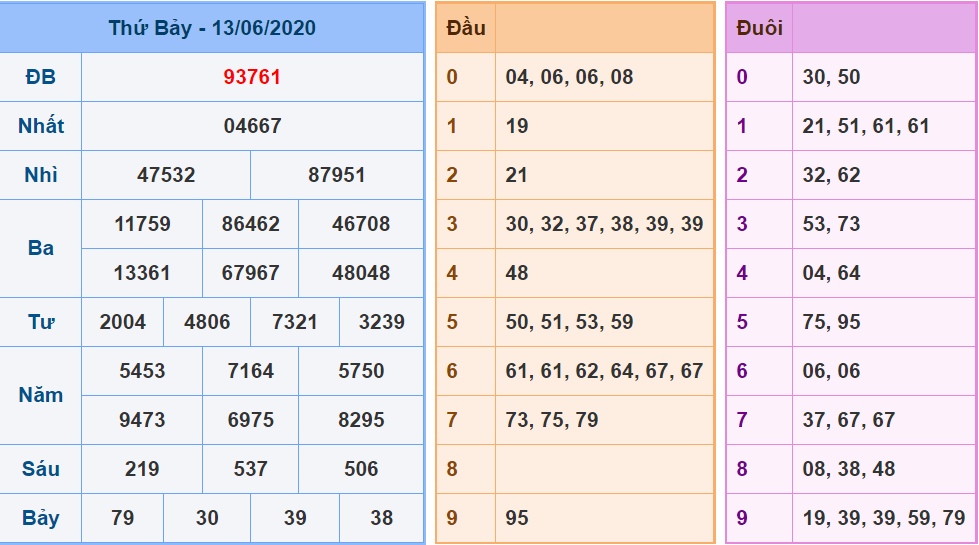This screenshot has height=545, width=979.
Task: Select the Năm row label
Action: (x=41, y=395)
